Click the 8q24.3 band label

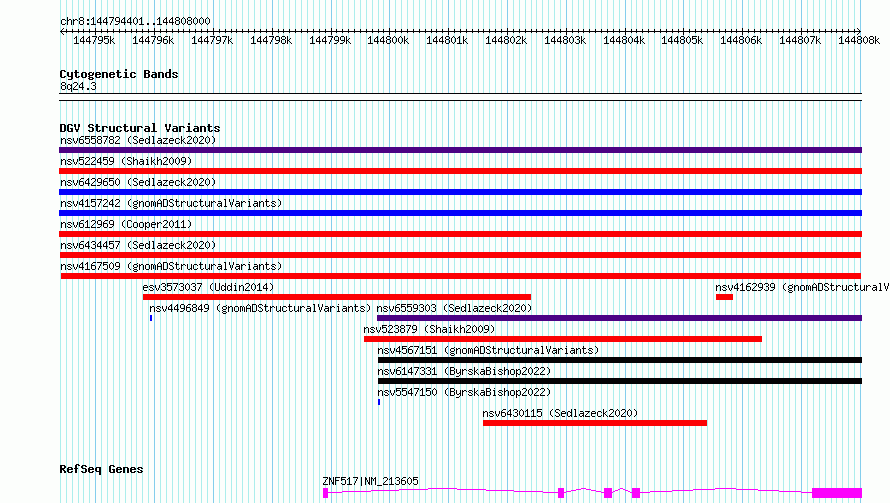click(78, 86)
